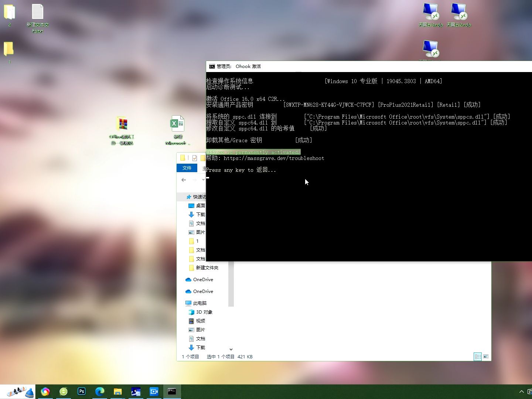This screenshot has height=399, width=532.
Task: Switch to File Explorer from the taskbar
Action: 118,392
